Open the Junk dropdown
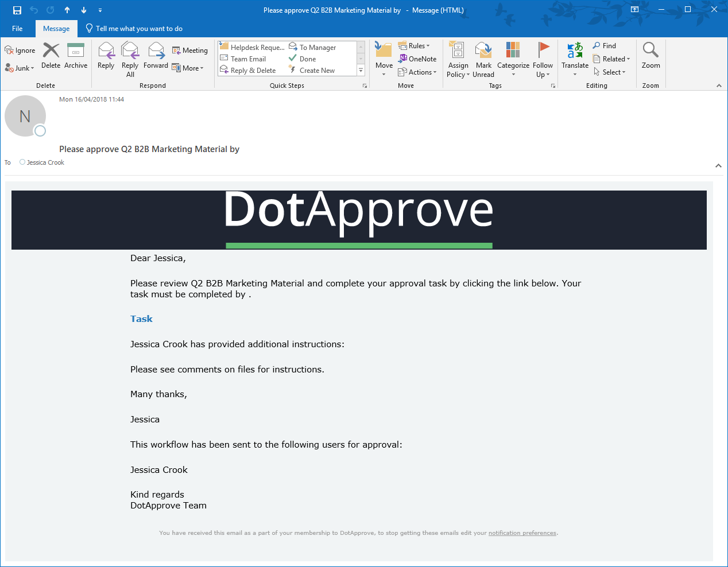This screenshot has height=567, width=728. (x=20, y=68)
